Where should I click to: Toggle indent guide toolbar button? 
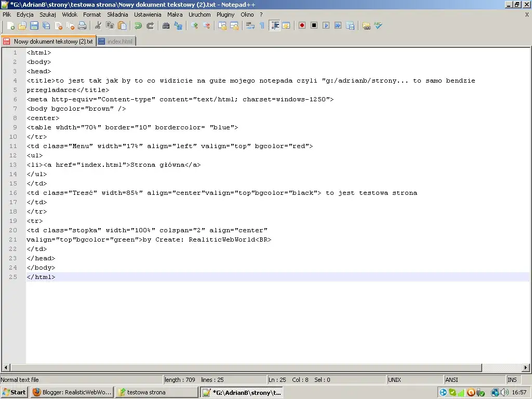click(274, 26)
